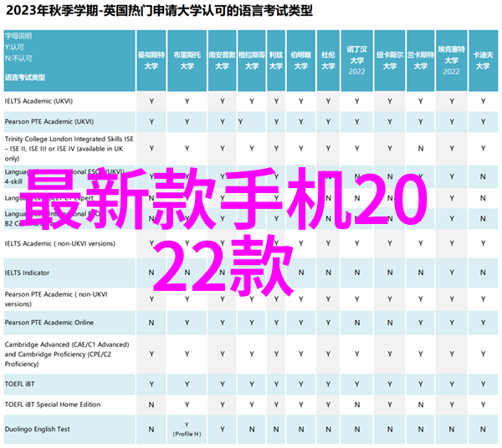This screenshot has width=502, height=448.
Task: Click the 布里斯托大学 column header
Action: pyautogui.click(x=187, y=60)
